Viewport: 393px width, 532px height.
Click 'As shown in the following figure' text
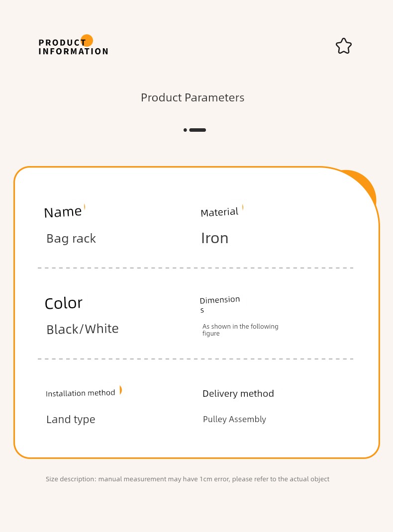240,330
